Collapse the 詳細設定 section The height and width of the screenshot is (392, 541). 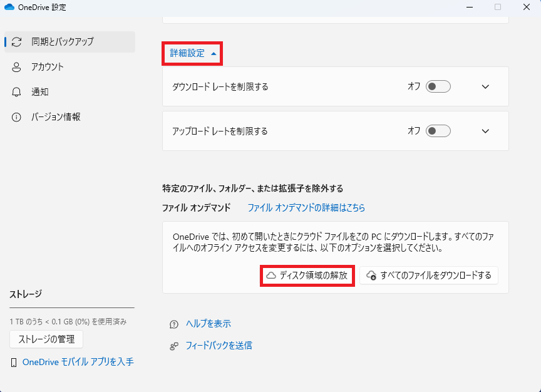pyautogui.click(x=193, y=53)
